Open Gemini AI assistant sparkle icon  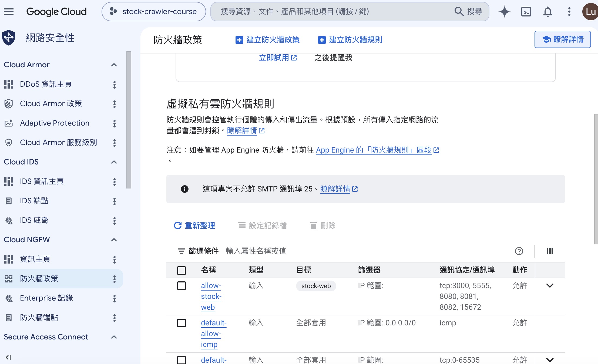504,12
